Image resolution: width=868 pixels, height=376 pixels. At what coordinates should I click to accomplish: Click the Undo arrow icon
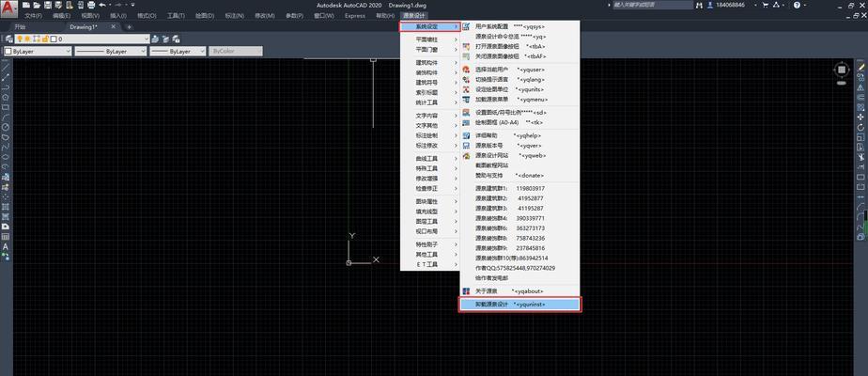(x=102, y=5)
